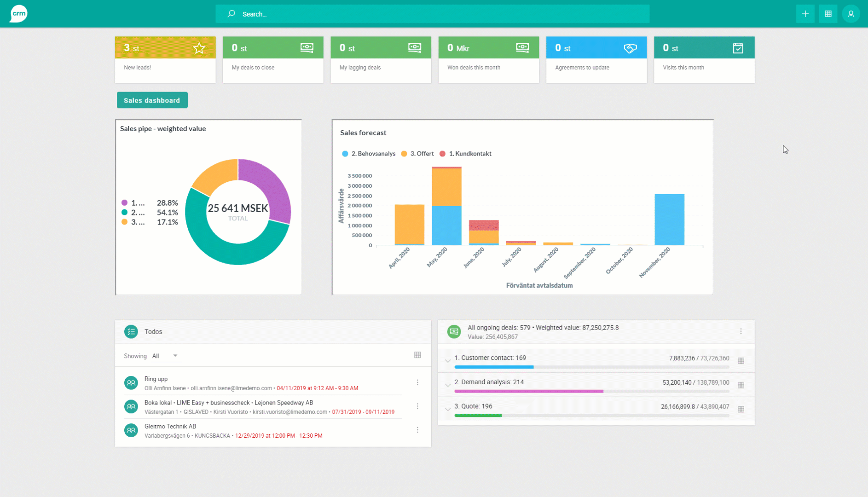Click the cash icon on My deals to close
This screenshot has width=868, height=497.
(307, 47)
